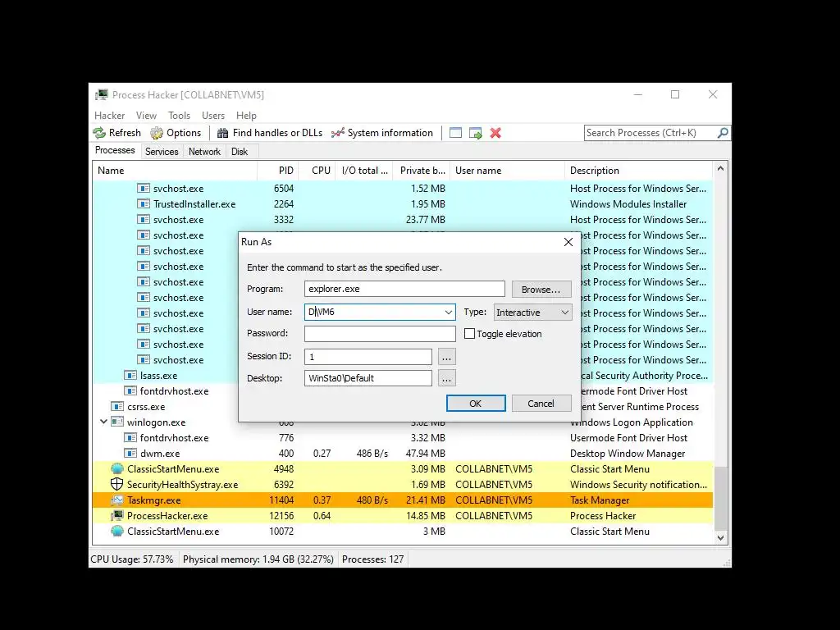Click csrss.exe process icon
The width and height of the screenshot is (840, 630).
coord(117,407)
